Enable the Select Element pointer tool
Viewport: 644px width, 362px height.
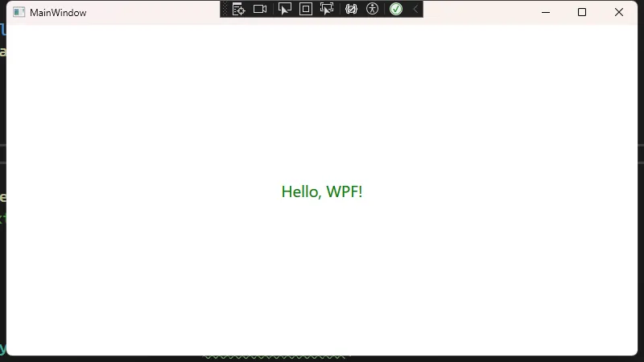click(284, 10)
